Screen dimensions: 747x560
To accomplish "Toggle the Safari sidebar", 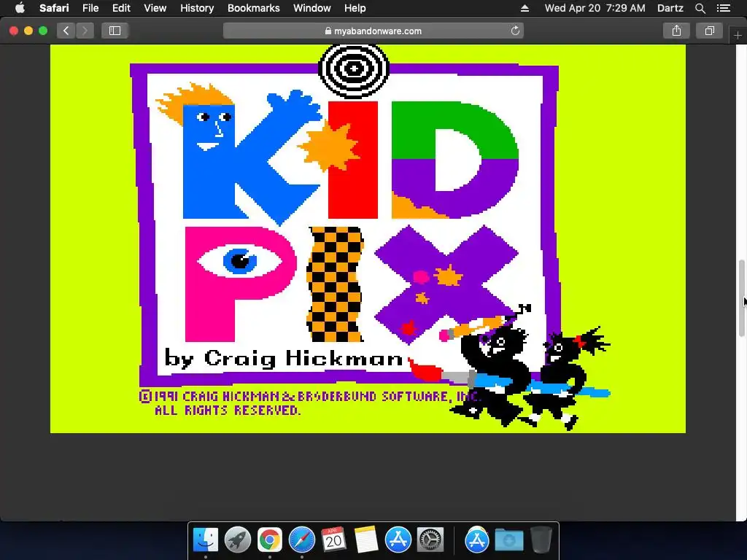I will pyautogui.click(x=115, y=31).
